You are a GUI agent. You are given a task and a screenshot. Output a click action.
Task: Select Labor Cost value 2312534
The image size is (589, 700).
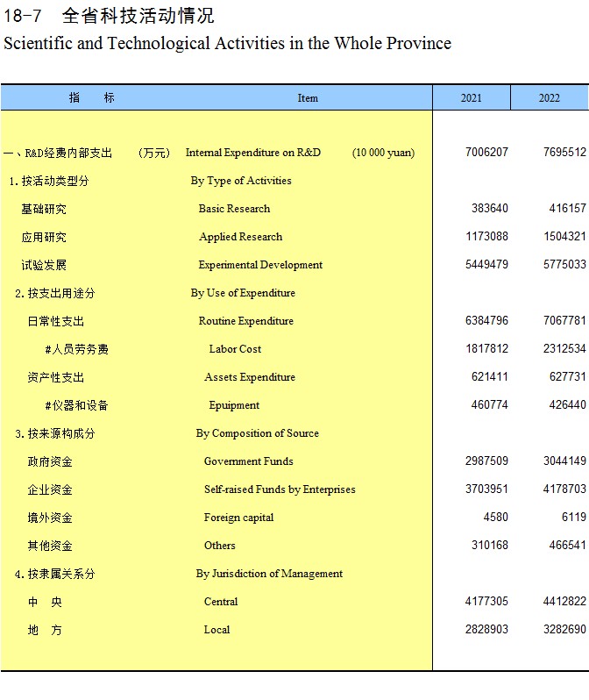pos(564,348)
